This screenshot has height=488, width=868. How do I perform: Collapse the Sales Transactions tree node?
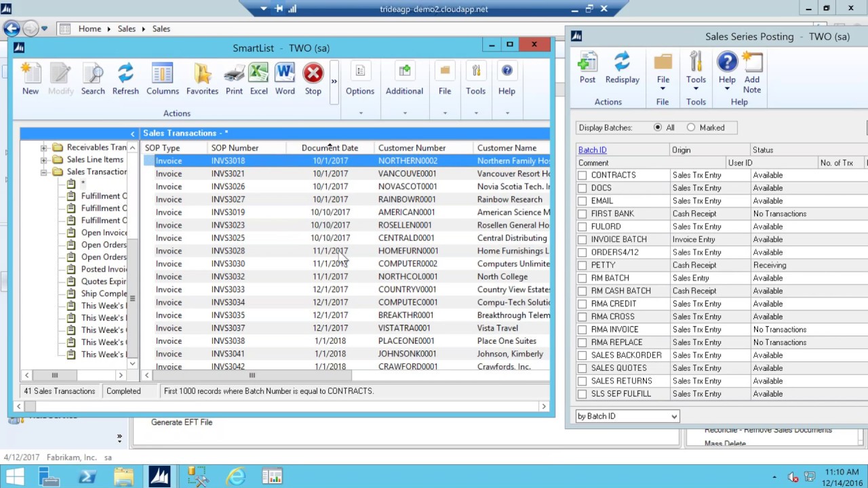44,172
